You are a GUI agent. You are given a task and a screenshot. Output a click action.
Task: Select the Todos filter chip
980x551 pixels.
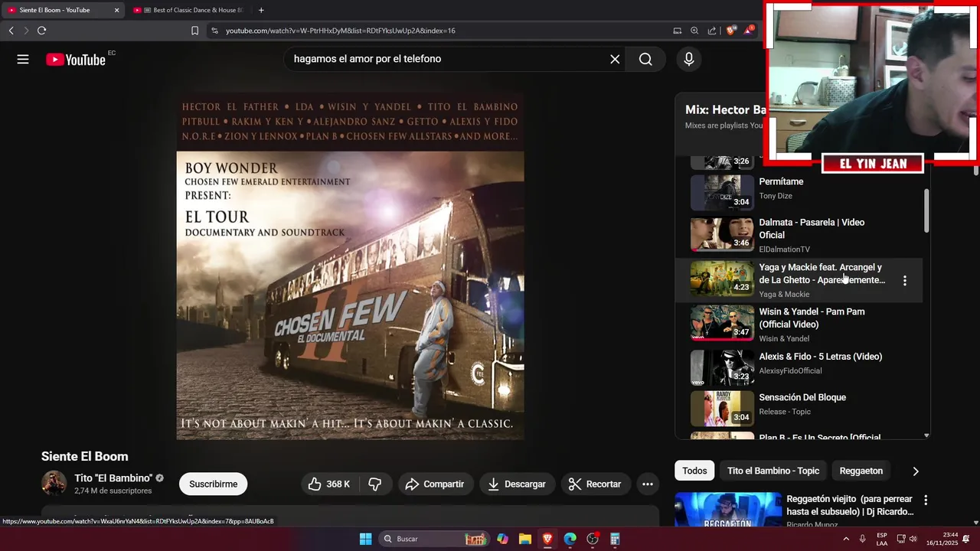[694, 471]
